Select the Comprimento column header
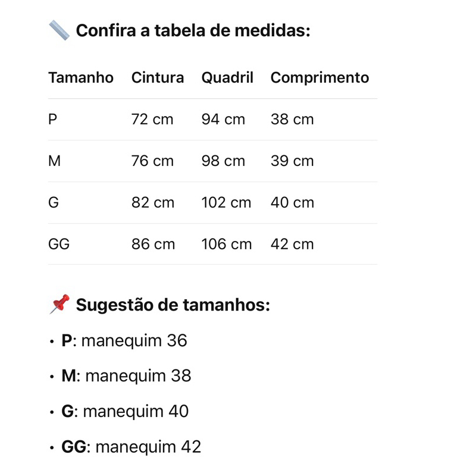476x476 pixels. 320,78
